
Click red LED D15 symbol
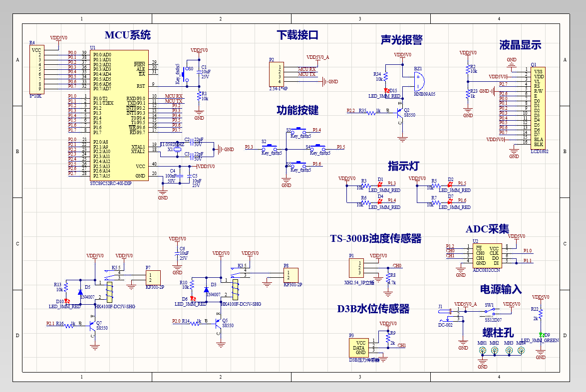coord(386,90)
